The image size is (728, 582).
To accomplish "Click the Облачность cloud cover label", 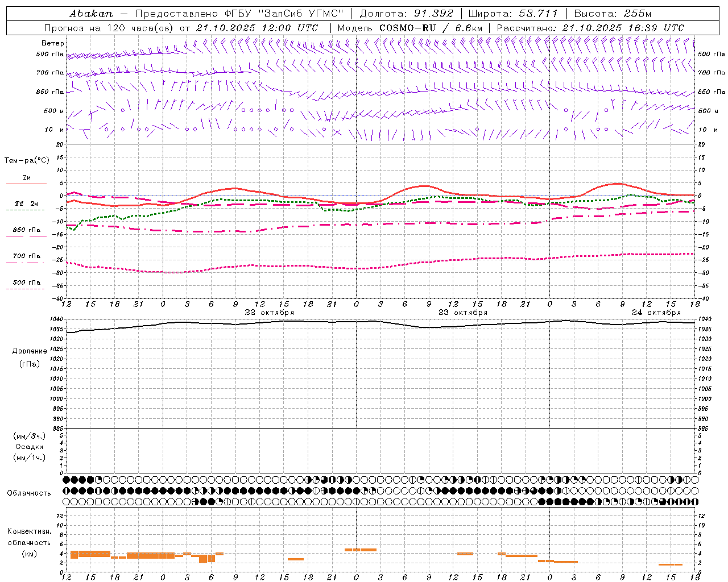I will [x=29, y=493].
